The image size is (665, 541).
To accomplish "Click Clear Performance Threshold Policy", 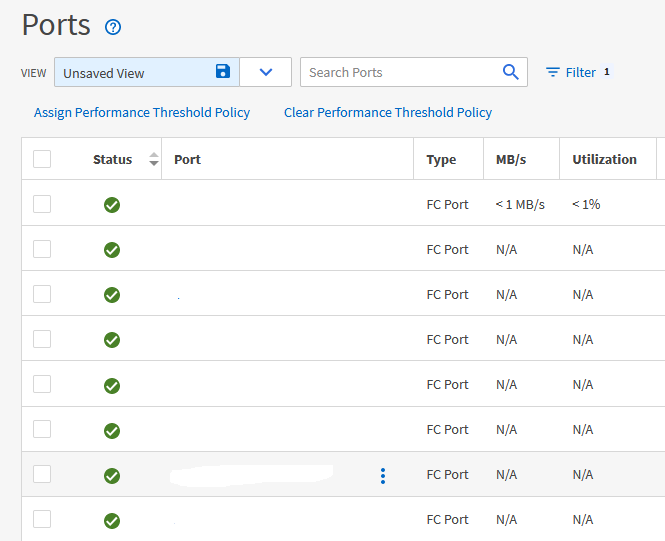I will click(388, 112).
